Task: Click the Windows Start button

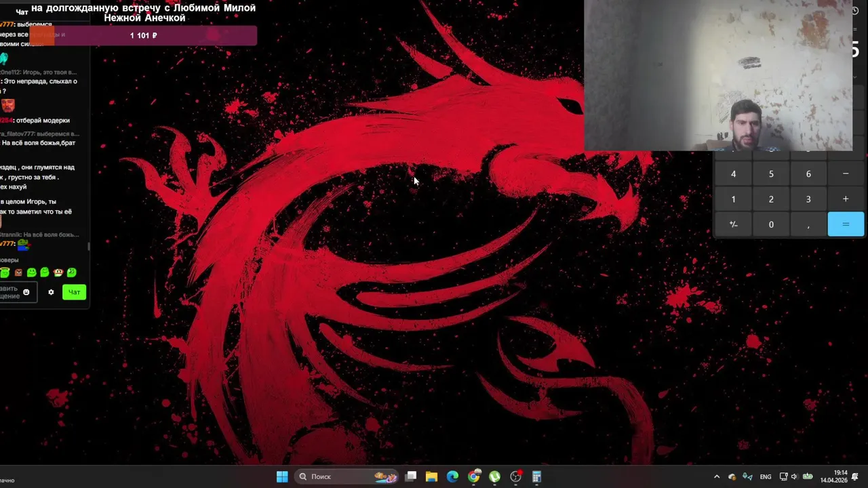Action: click(x=282, y=476)
